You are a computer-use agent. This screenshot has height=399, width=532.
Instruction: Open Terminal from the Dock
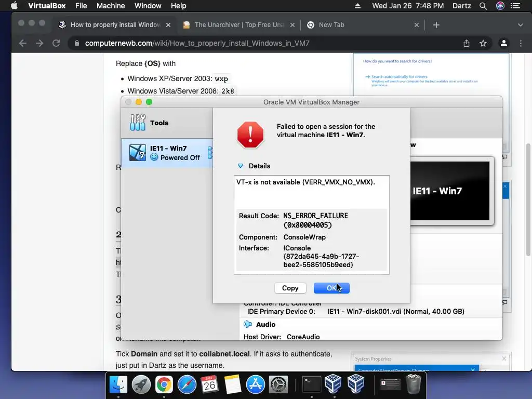pyautogui.click(x=311, y=384)
